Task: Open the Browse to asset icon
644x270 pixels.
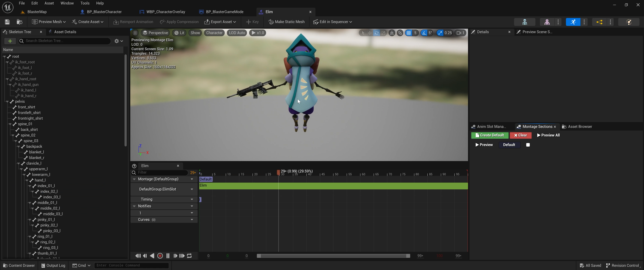Action: coord(19,22)
